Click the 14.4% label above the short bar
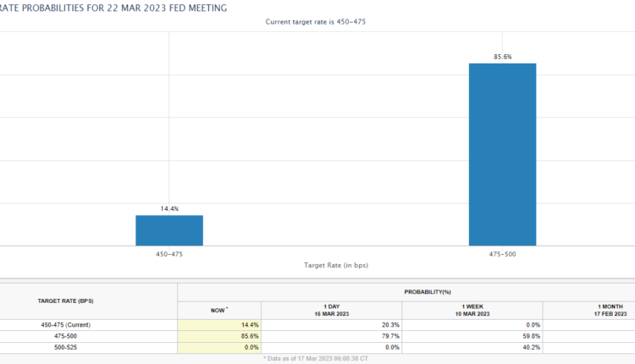This screenshot has height=364, width=635. [169, 208]
